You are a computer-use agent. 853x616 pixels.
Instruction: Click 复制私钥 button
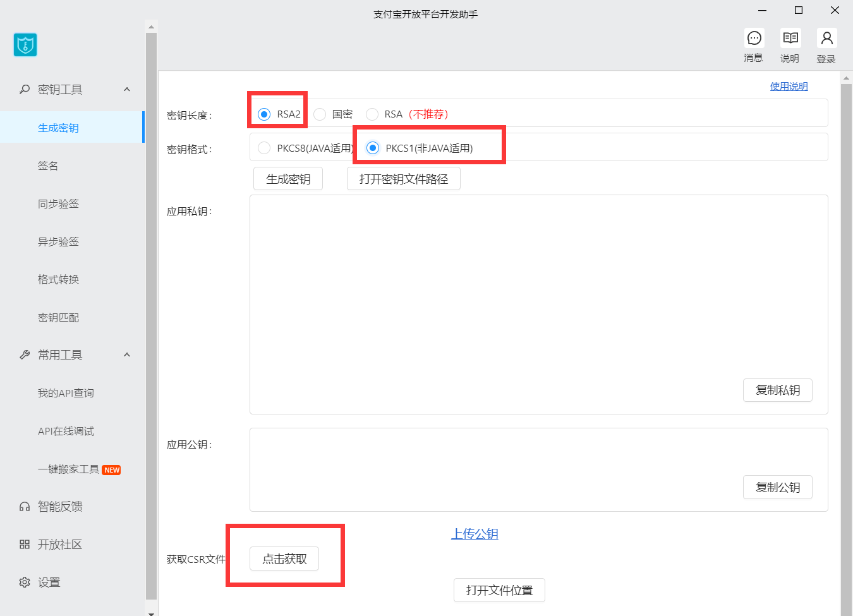click(x=778, y=390)
